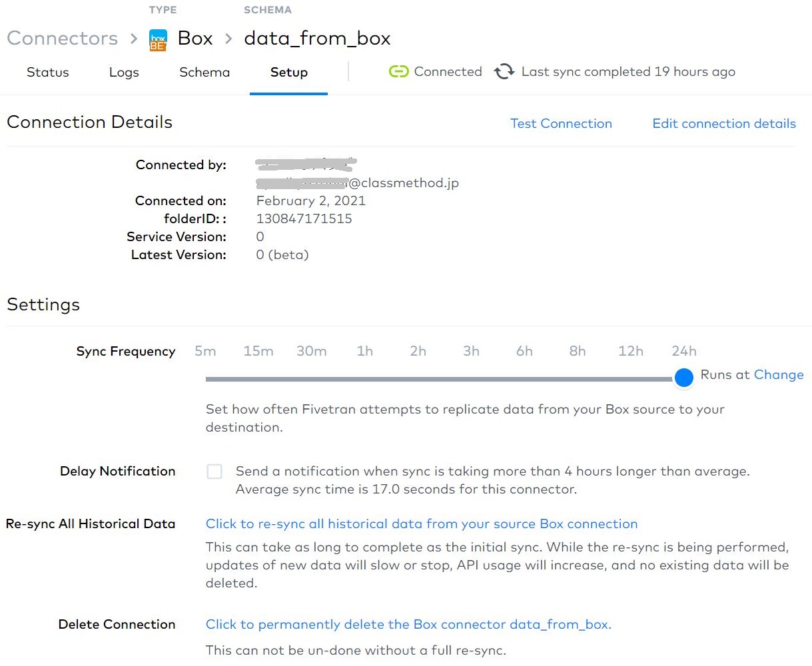Viewport: 812px width, 666px height.
Task: Set sync frequency to 5m
Action: [205, 351]
